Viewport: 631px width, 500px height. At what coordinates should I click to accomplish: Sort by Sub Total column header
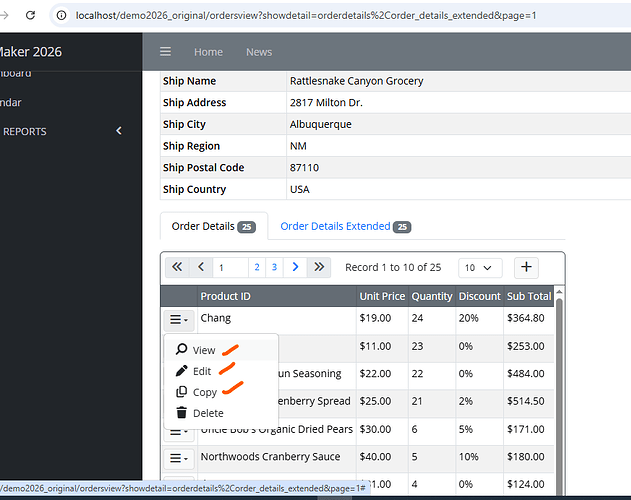529,296
